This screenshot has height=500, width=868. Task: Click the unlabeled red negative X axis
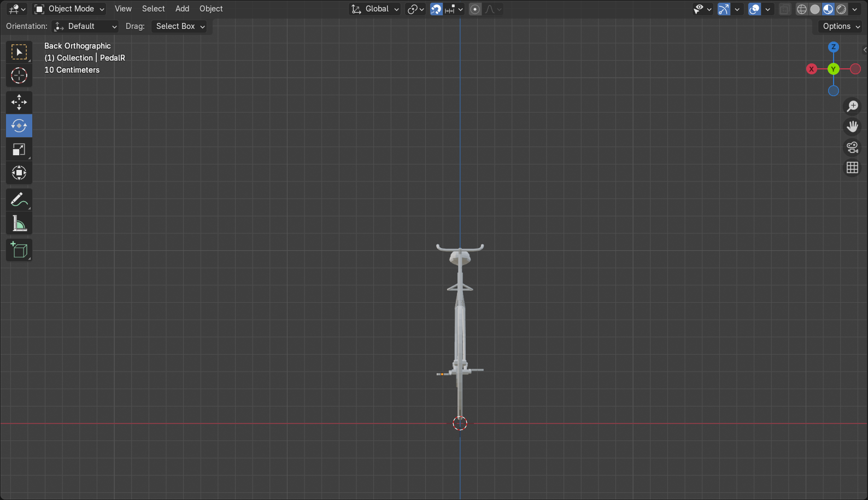point(855,69)
